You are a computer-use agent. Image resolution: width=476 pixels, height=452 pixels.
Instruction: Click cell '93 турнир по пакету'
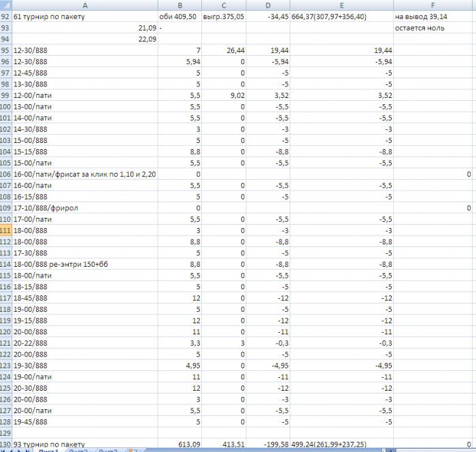coord(85,444)
